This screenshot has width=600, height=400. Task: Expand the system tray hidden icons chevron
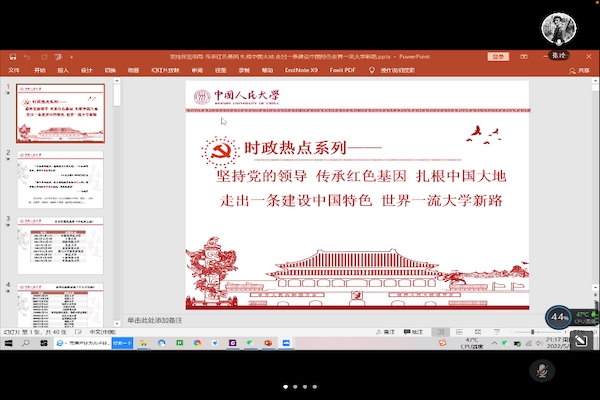[x=494, y=343]
